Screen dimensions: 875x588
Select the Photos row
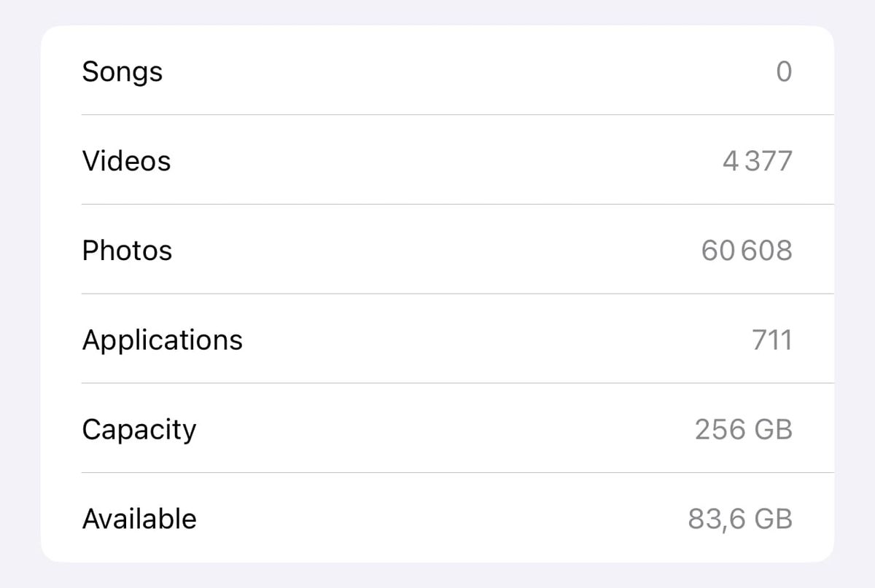pos(437,250)
